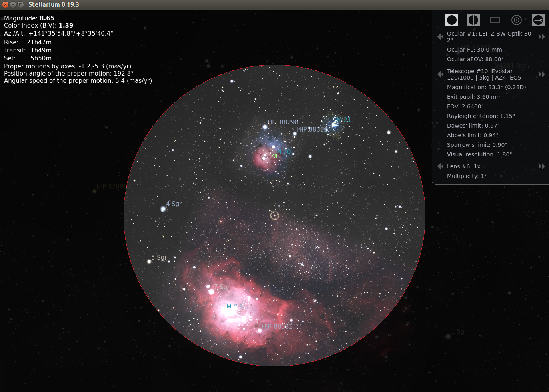The image size is (549, 392).
Task: Select next ocular arrow
Action: [x=542, y=37]
